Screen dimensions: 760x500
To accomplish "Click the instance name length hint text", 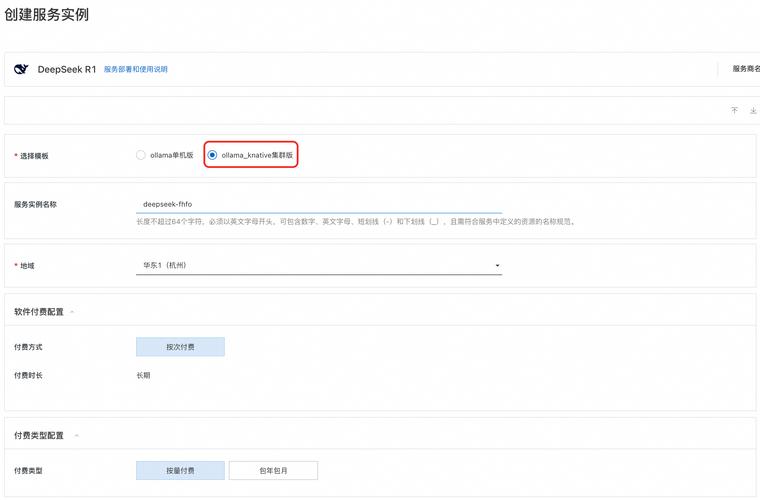I will 356,221.
